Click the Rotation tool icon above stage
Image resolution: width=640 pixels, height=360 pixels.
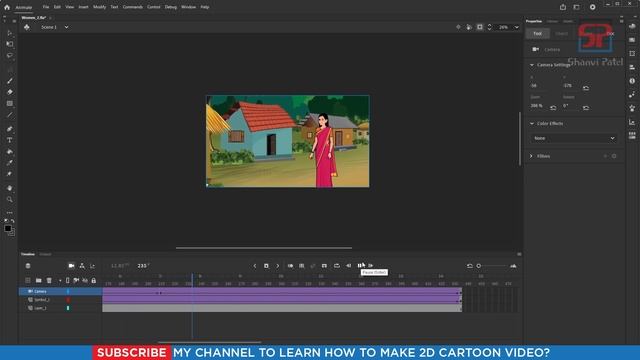(x=469, y=27)
